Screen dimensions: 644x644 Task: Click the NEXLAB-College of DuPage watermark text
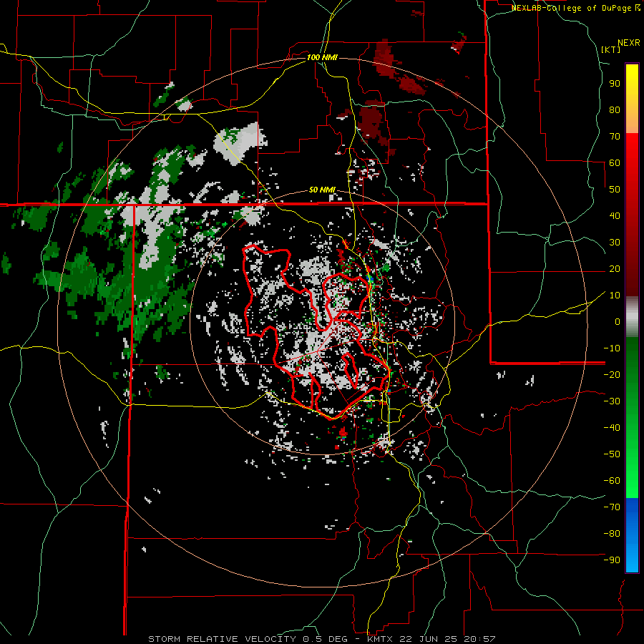coord(576,8)
